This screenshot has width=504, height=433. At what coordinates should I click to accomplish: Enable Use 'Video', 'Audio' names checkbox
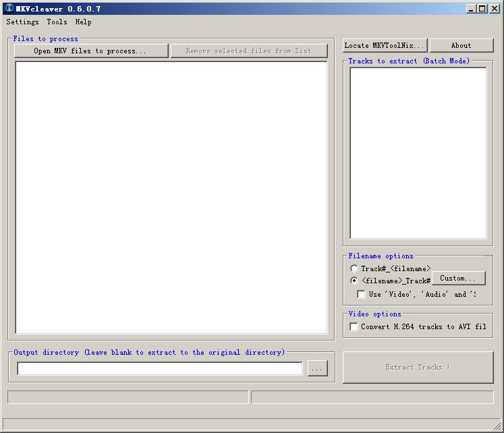coord(361,294)
